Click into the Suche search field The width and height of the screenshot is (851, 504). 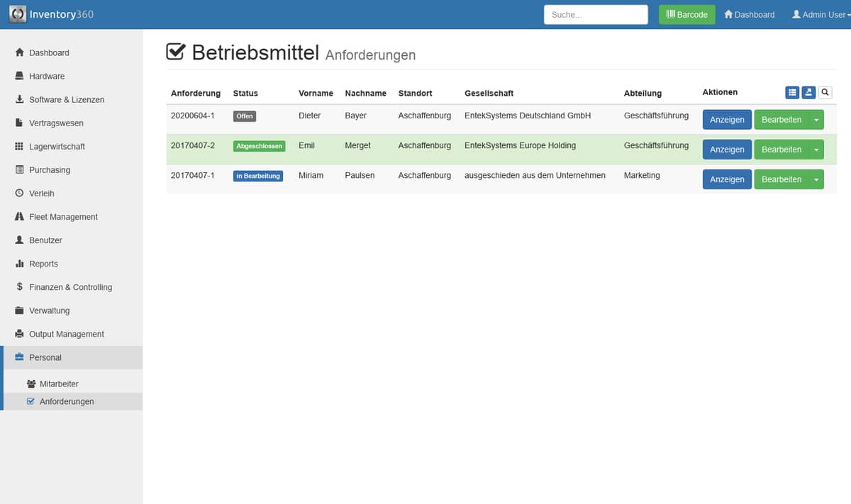click(x=596, y=14)
